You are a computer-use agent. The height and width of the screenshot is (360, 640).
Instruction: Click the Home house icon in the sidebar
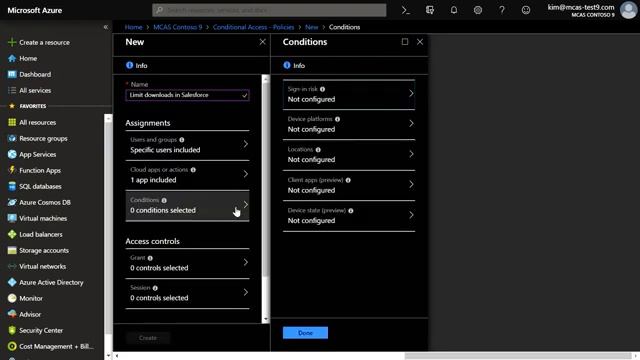pos(12,58)
